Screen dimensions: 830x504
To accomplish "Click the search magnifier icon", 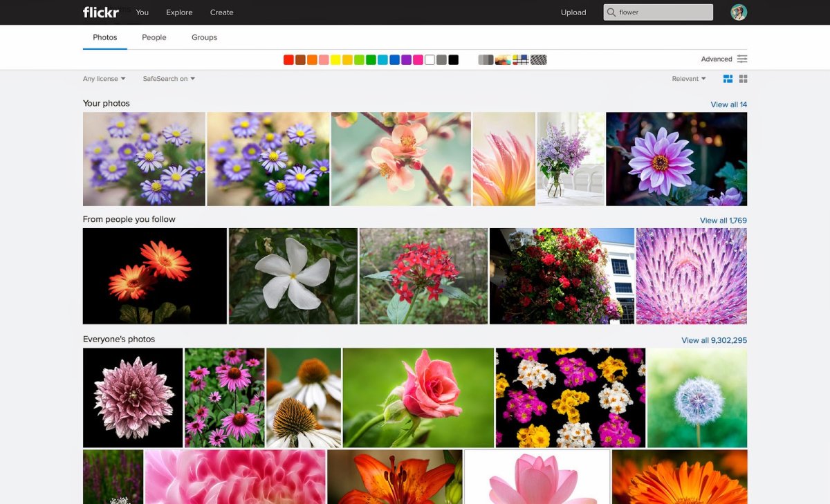I will 611,12.
